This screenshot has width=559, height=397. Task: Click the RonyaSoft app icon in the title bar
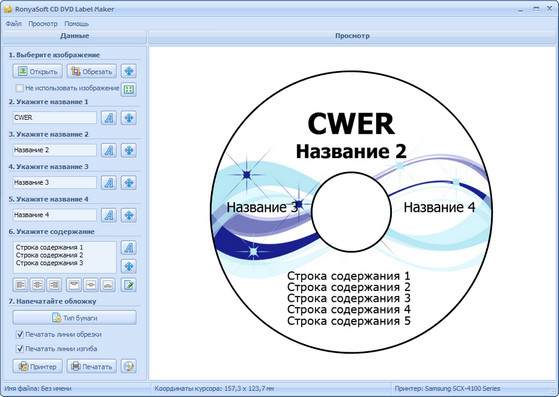coord(8,9)
